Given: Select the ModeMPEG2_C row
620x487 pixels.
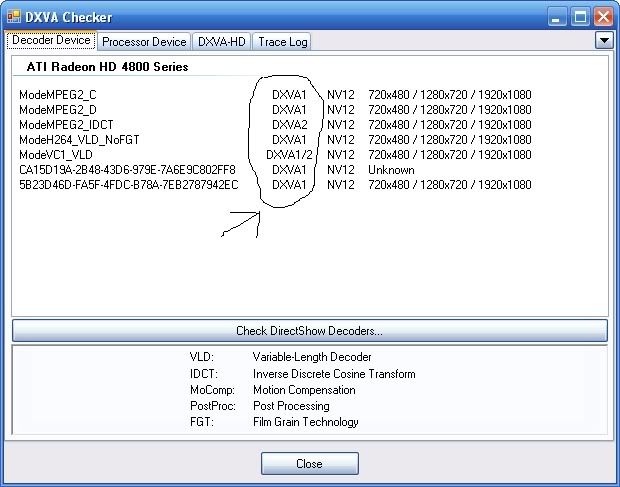Looking at the screenshot, I should click(275, 95).
